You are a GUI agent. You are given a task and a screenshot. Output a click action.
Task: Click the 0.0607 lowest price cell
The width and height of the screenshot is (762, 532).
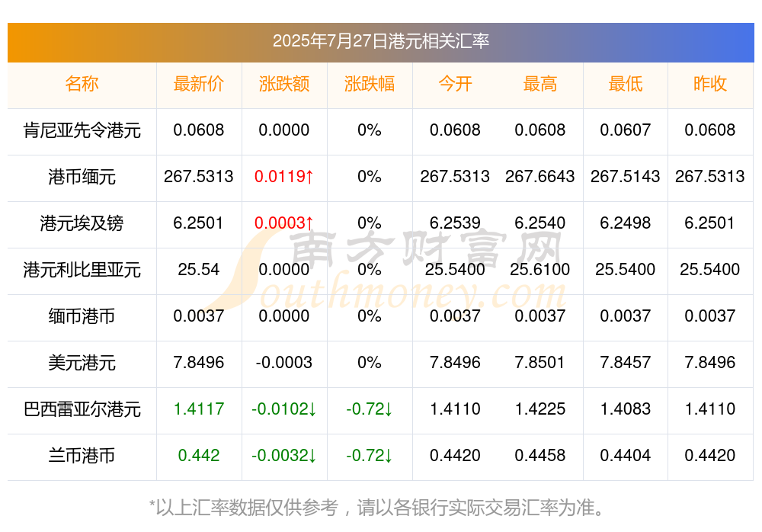point(626,130)
